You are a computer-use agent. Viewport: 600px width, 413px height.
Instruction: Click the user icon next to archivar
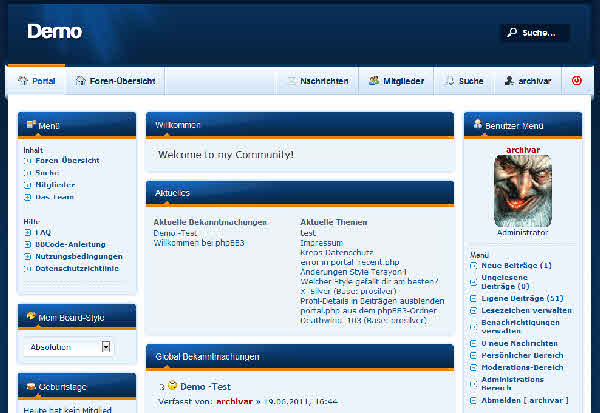click(x=510, y=81)
